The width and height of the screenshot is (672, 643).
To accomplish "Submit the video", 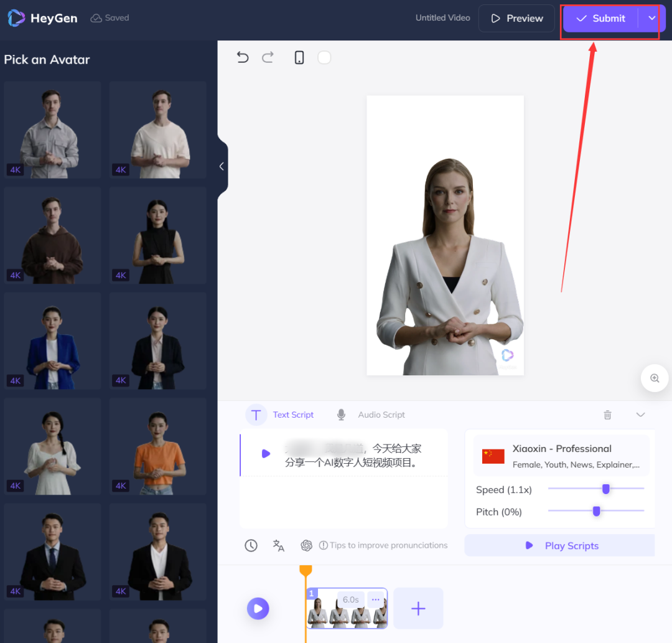I will [x=600, y=19].
